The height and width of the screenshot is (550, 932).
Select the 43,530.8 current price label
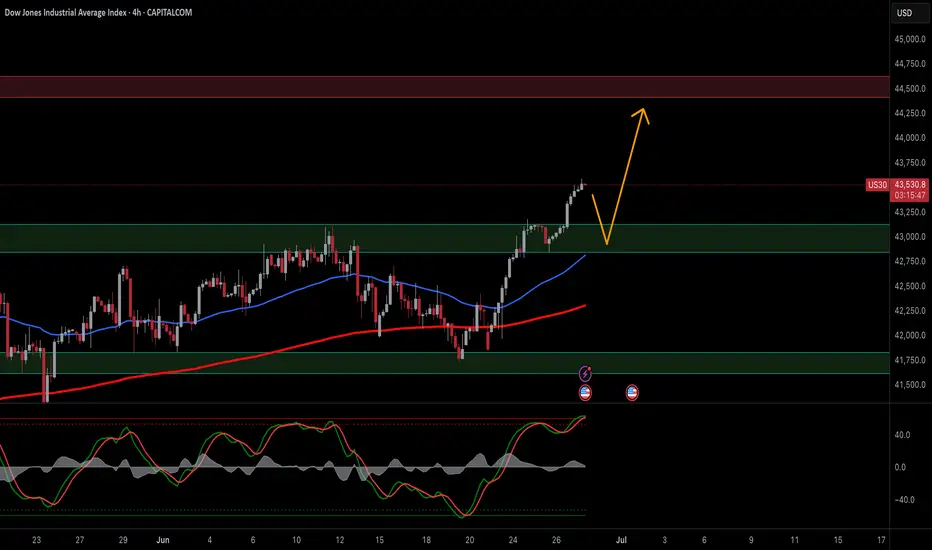pyautogui.click(x=910, y=185)
